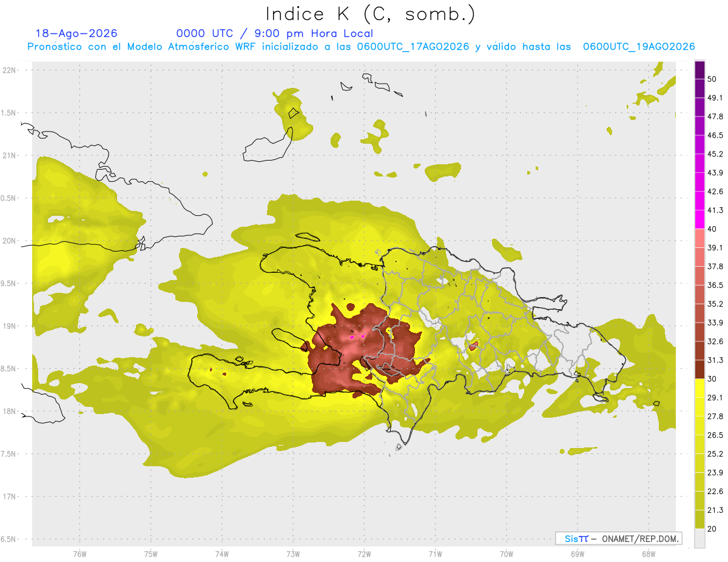Click the latitude label "21N"
Image resolution: width=728 pixels, height=562 pixels.
click(x=9, y=156)
